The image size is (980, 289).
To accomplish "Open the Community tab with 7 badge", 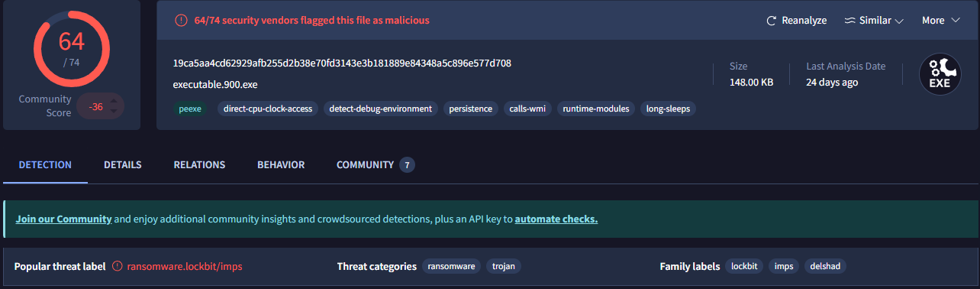I will (x=376, y=164).
